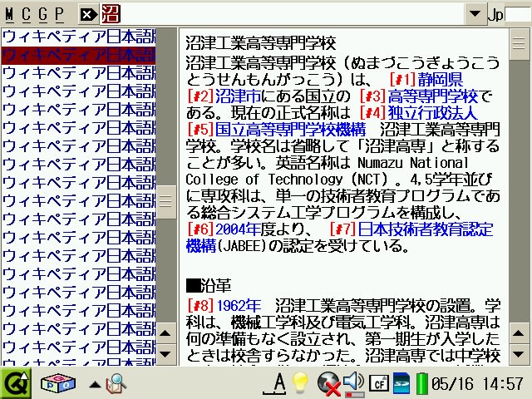532x399 pixels.
Task: Open the M menu
Action: click(9, 15)
